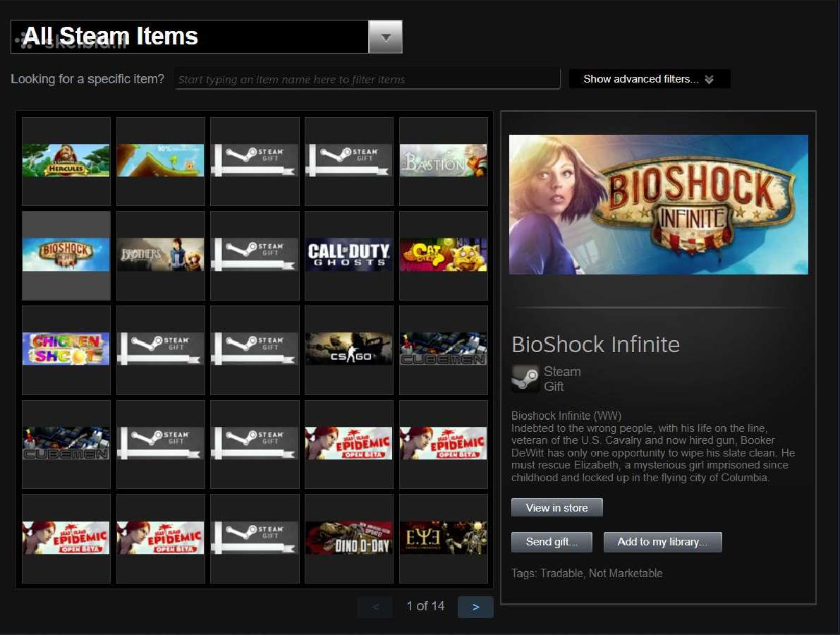Select Steam Gift item left of Dino D-Day
840x635 pixels.
(x=255, y=538)
